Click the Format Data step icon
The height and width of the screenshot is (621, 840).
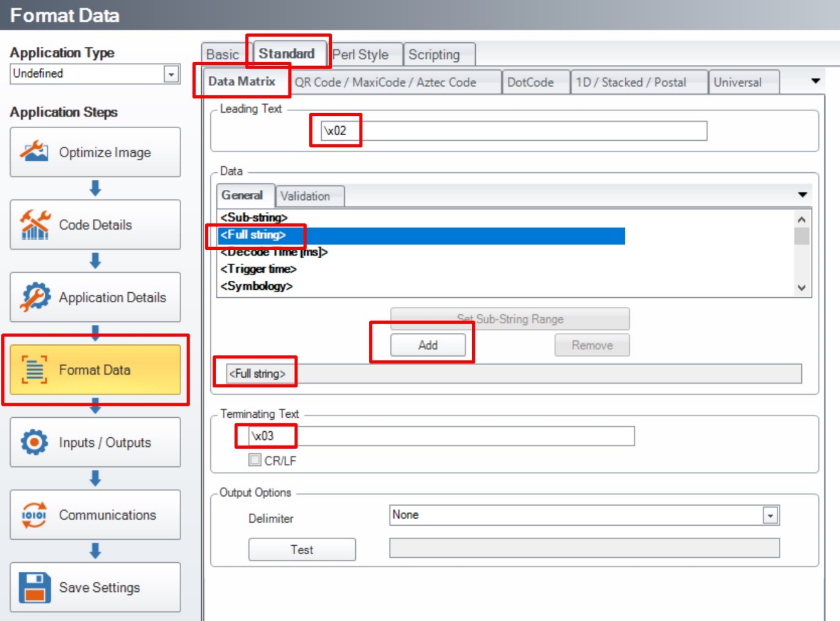tap(35, 370)
